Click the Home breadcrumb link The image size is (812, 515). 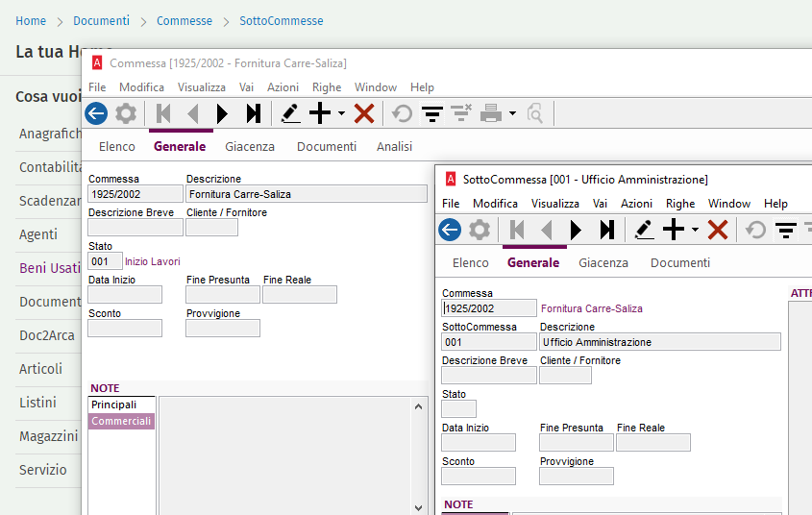coord(31,21)
